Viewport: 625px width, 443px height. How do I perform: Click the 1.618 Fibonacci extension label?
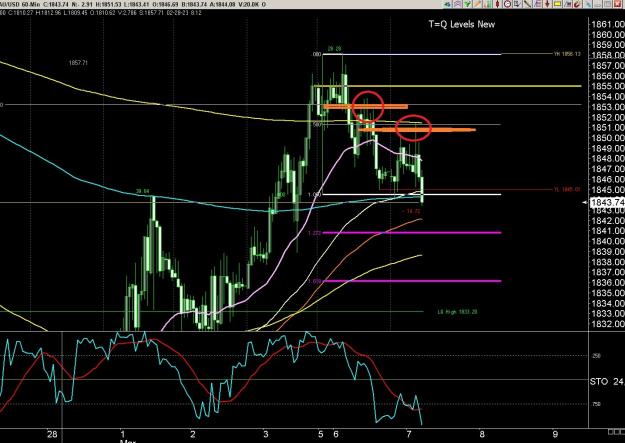click(x=314, y=281)
